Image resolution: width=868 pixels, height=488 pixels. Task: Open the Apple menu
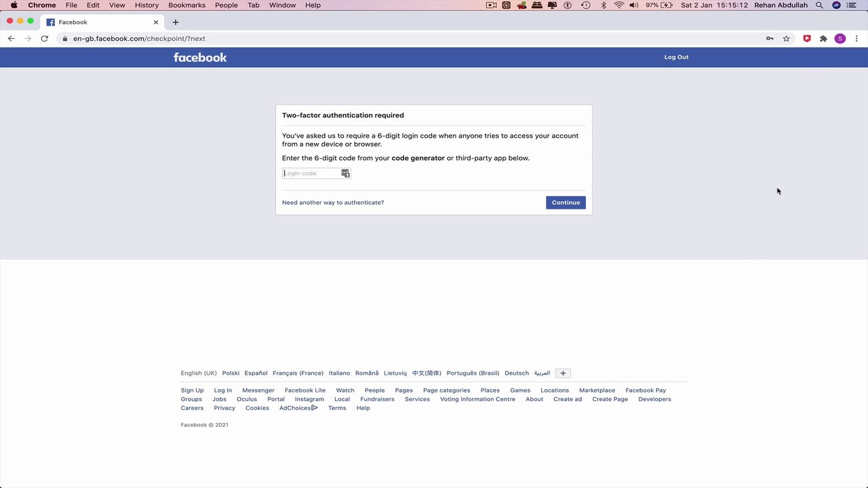(x=14, y=5)
